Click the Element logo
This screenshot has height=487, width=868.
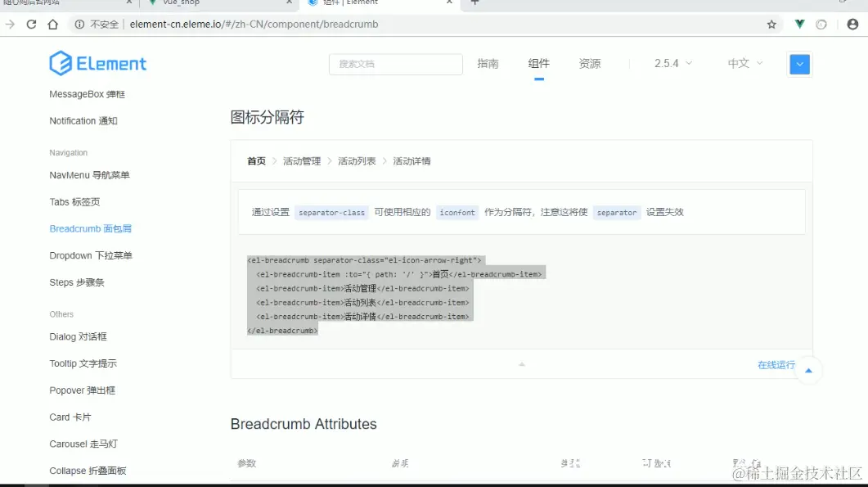(97, 64)
